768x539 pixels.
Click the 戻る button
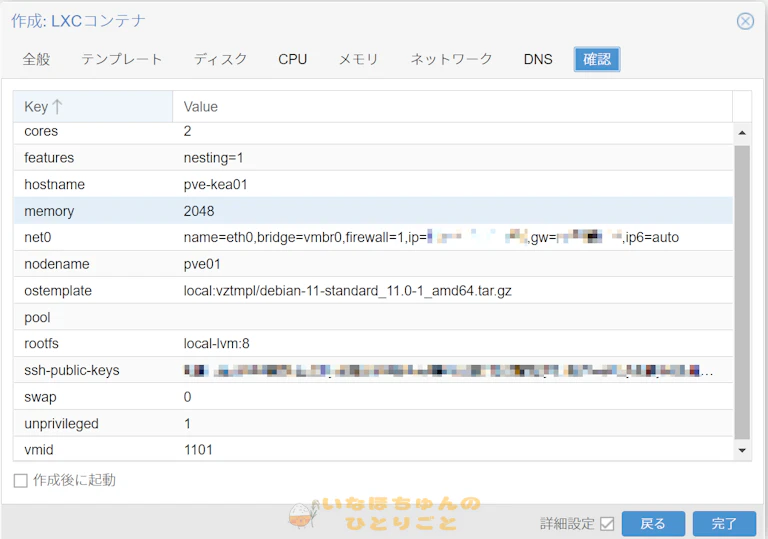(653, 524)
